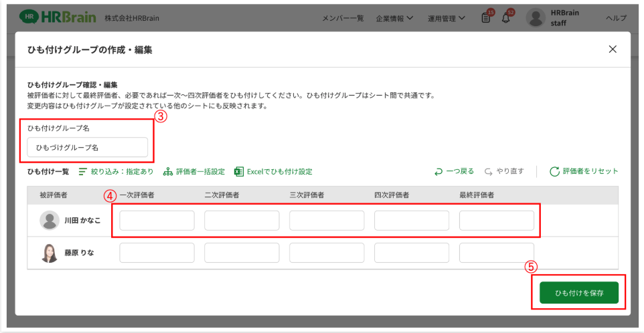Viewport: 644px width, 333px height.
Task: Undo with 一つ戻る
Action: pyautogui.click(x=454, y=172)
